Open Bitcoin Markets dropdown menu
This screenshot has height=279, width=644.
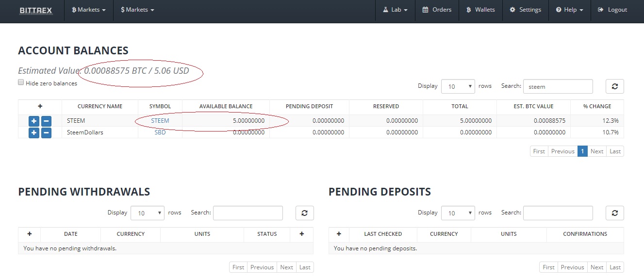click(89, 10)
